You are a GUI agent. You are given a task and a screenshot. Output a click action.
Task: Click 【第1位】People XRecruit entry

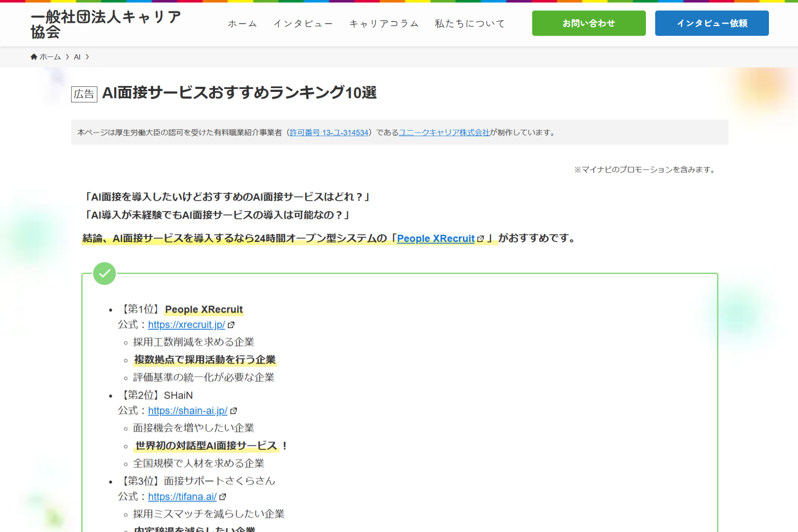(181, 309)
